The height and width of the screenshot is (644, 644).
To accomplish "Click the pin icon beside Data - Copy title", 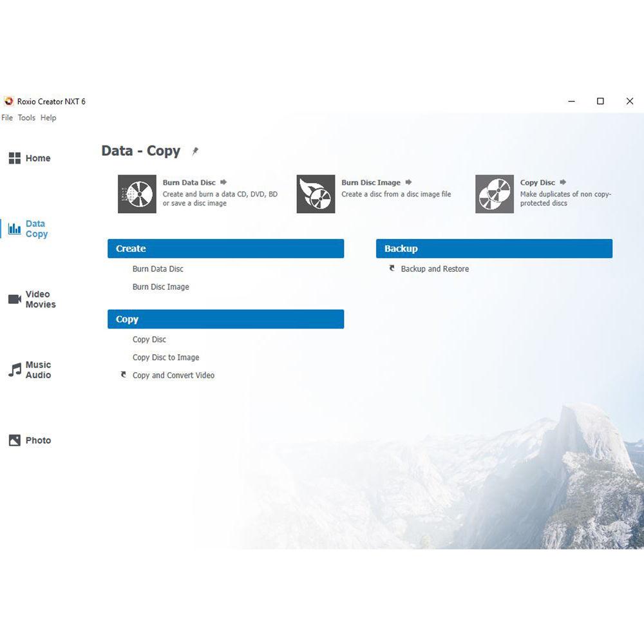I will (x=194, y=150).
